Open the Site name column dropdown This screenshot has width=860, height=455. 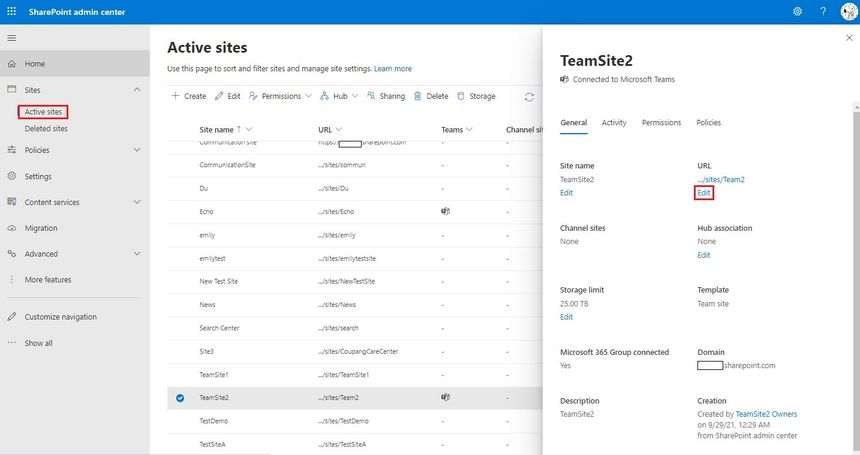click(x=249, y=129)
